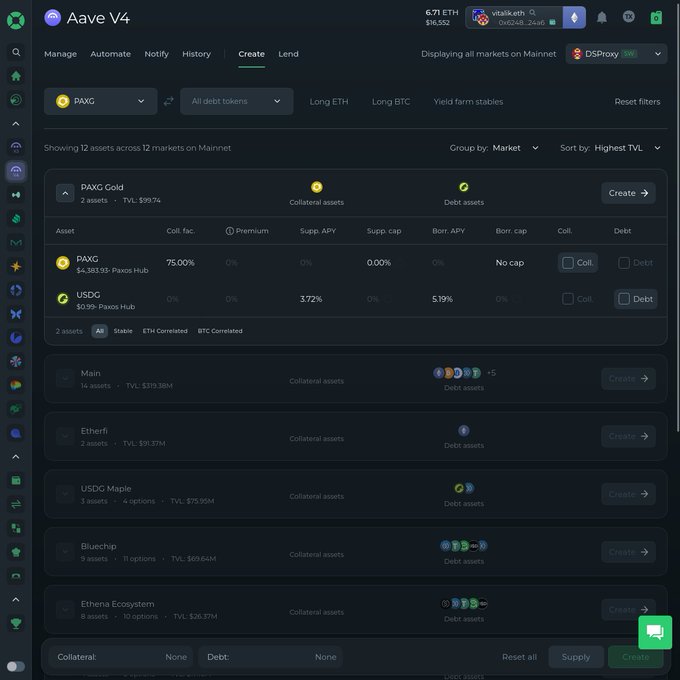This screenshot has width=680, height=680.
Task: Open the rainbow-colored protocol icon in sidebar
Action: coord(16,385)
